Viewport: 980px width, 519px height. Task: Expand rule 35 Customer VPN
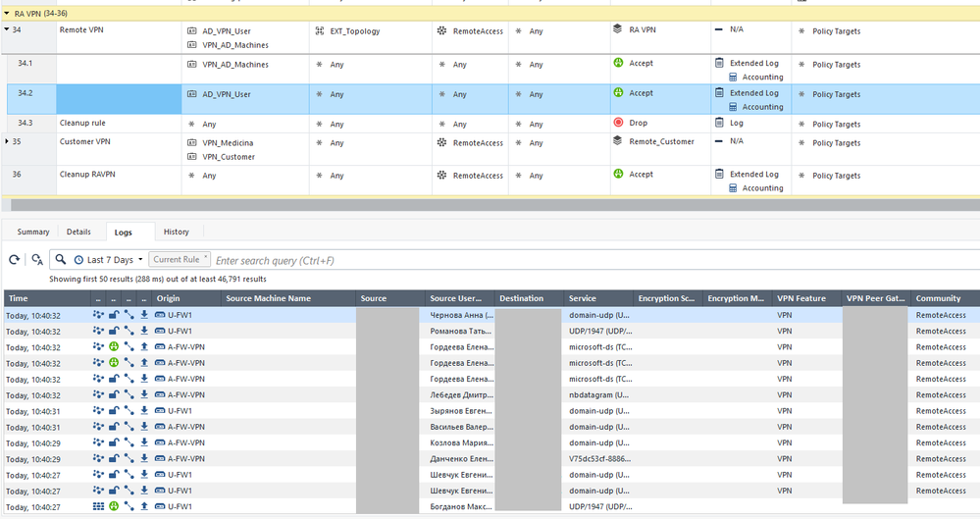coord(8,142)
